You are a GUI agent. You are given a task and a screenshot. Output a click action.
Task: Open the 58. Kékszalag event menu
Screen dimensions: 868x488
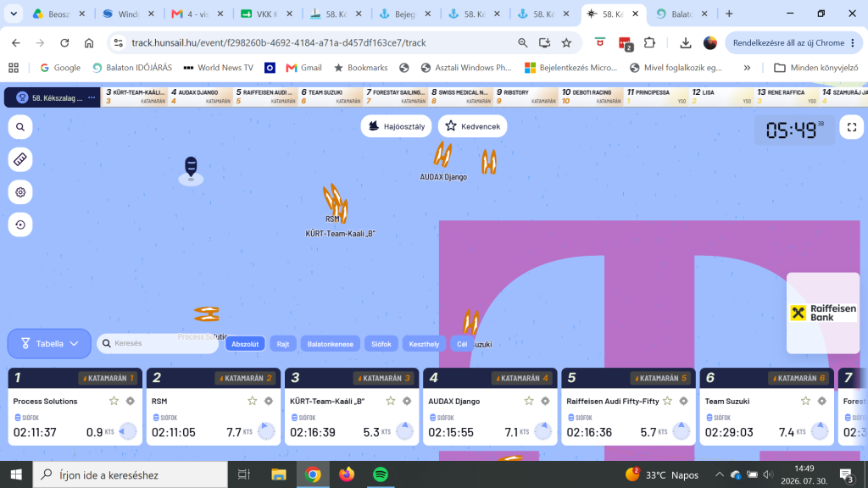[92, 97]
